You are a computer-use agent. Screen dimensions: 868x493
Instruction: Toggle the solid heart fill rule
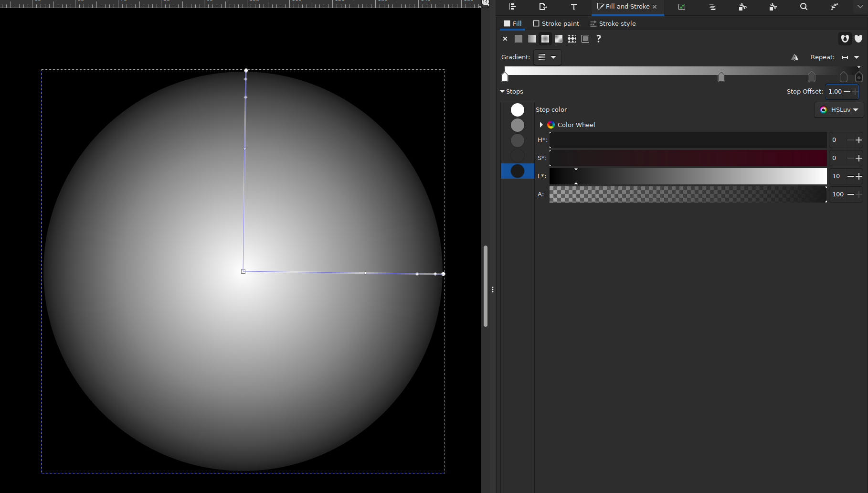click(x=858, y=39)
